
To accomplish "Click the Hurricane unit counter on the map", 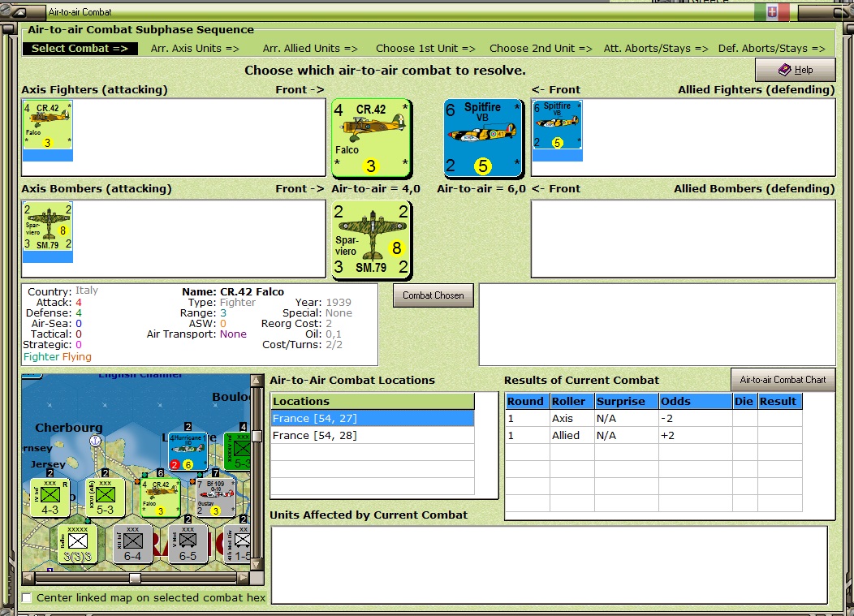I will pos(188,451).
